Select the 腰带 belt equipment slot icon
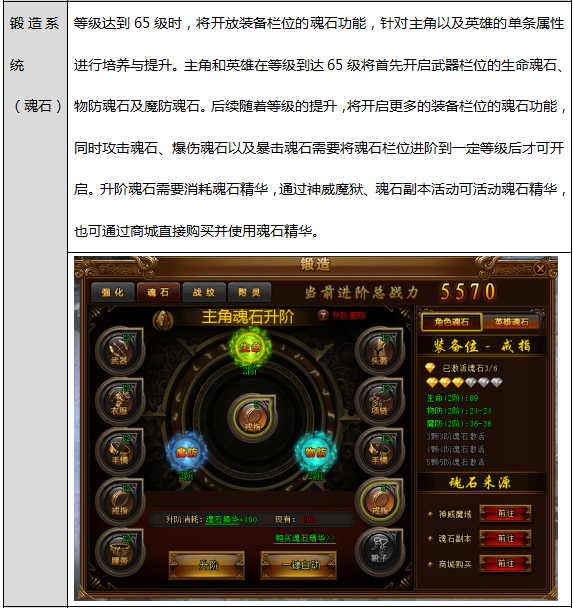This screenshot has height=608, width=574. tap(119, 552)
